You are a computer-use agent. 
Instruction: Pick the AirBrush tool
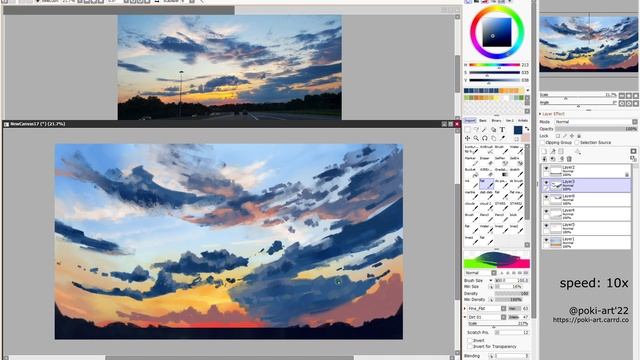(487, 149)
